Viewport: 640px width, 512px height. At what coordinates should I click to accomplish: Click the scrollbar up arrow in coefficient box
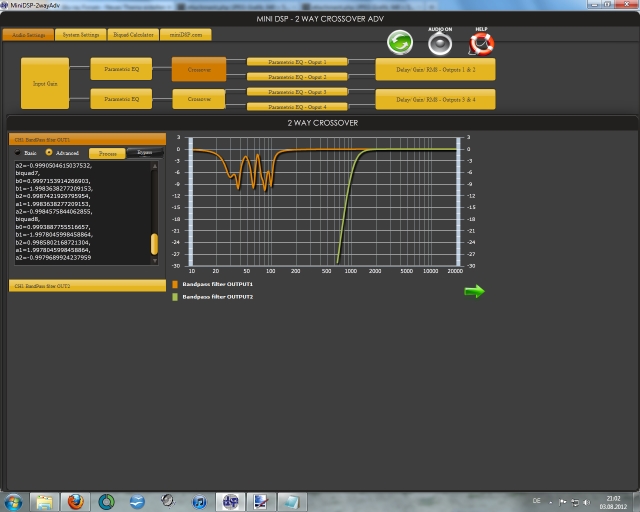(154, 166)
